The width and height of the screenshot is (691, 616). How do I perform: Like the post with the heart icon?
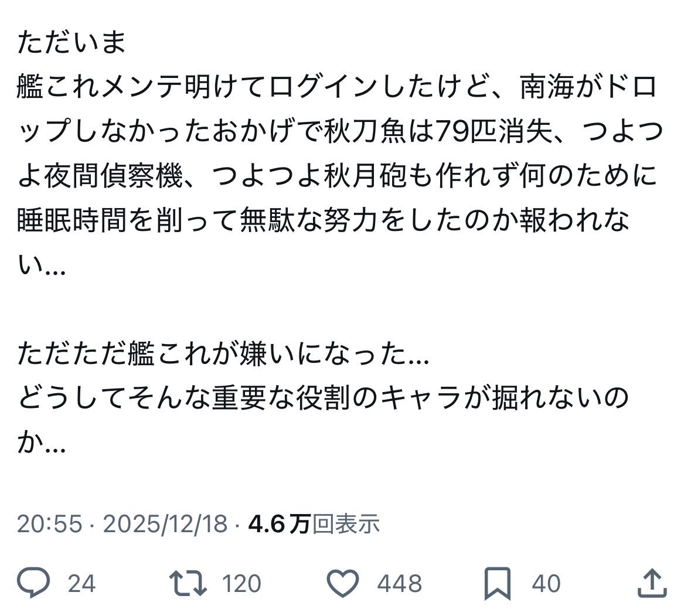coord(342,583)
